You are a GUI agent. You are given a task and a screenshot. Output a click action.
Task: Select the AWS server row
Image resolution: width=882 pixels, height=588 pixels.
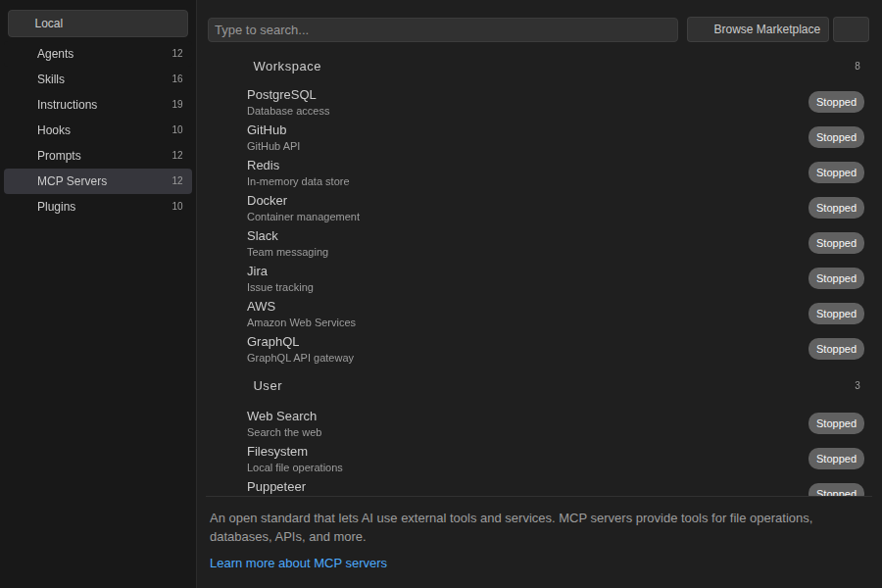click(538, 314)
